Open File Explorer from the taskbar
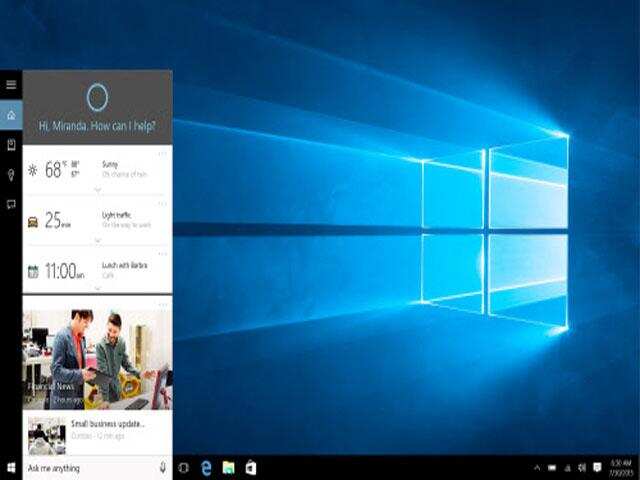The width and height of the screenshot is (640, 480). 228,468
